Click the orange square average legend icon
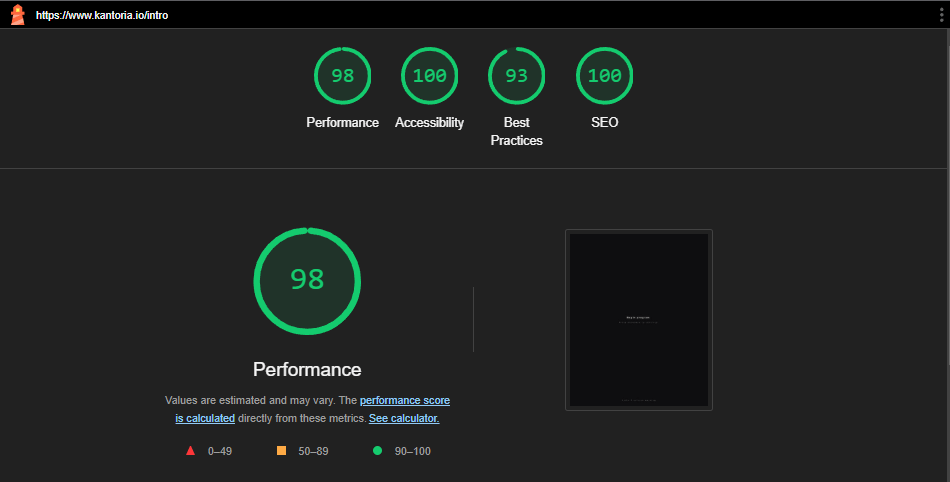Image resolution: width=950 pixels, height=482 pixels. 281,451
